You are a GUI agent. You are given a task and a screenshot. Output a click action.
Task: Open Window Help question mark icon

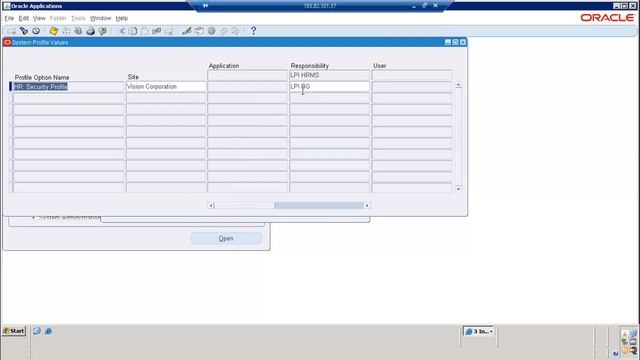tap(253, 31)
